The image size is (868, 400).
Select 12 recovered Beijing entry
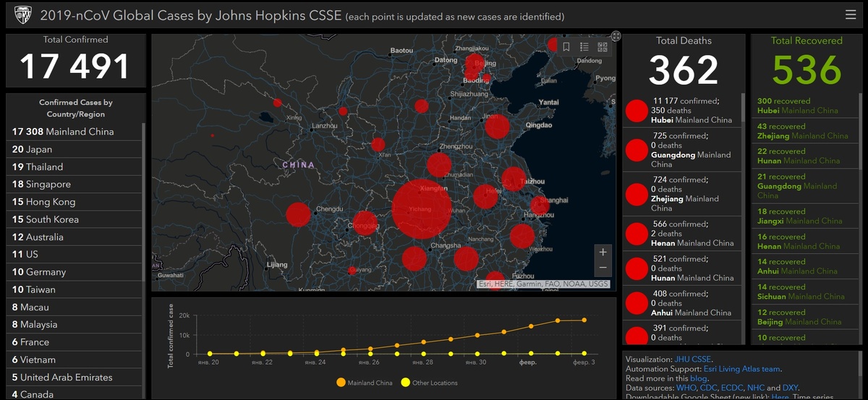coord(804,317)
